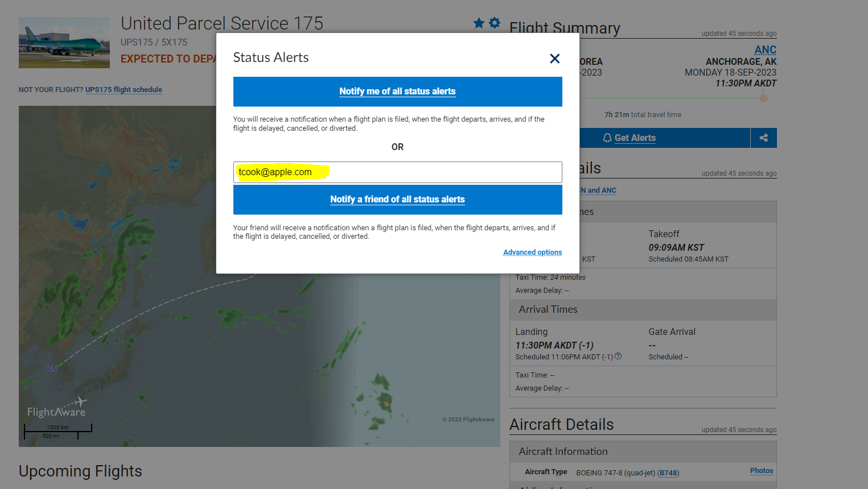This screenshot has width=868, height=489.
Task: Click the B748 aircraft type link
Action: click(x=668, y=473)
